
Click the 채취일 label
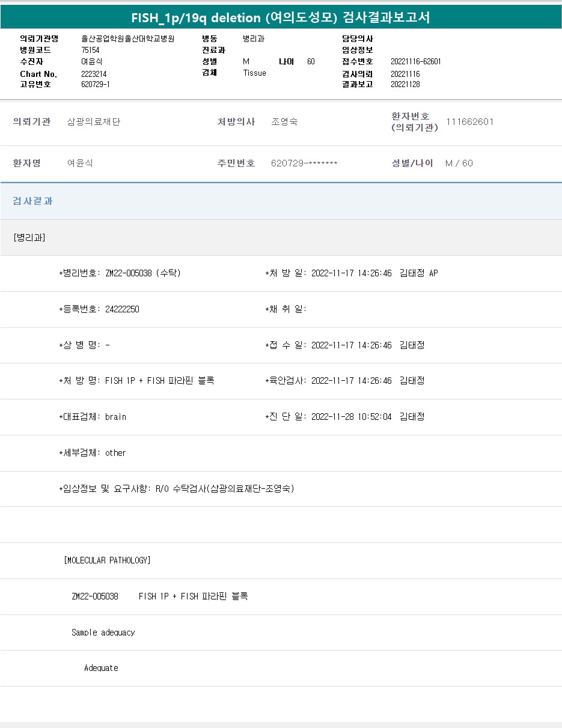point(286,309)
